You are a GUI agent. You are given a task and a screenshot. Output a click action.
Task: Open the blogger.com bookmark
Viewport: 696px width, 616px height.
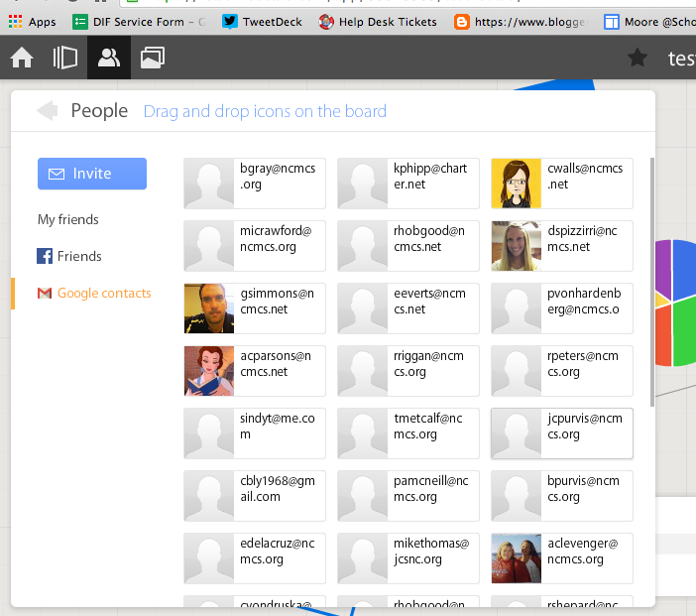(522, 22)
